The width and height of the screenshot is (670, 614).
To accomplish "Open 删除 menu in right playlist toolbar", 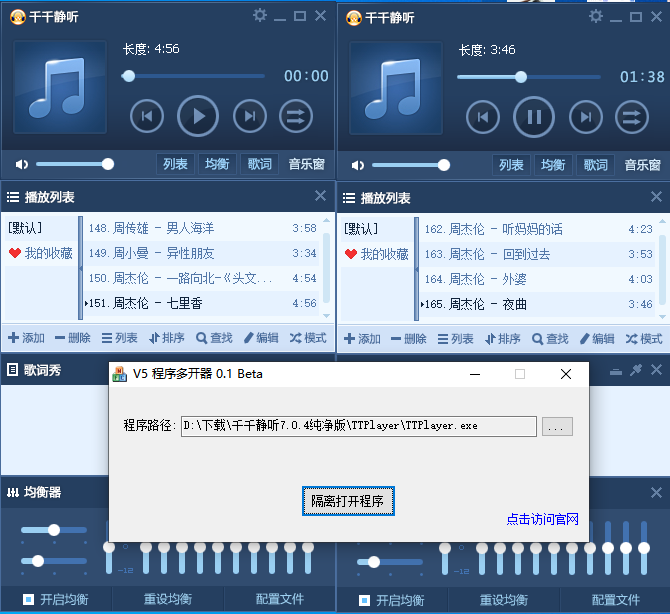I will click(x=408, y=338).
